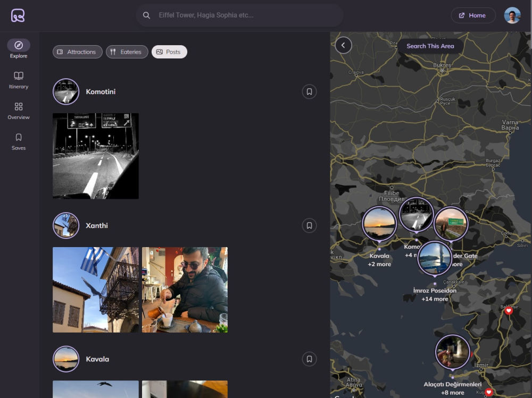Select the Alaçatı Değirmenleri map marker

coord(452,352)
